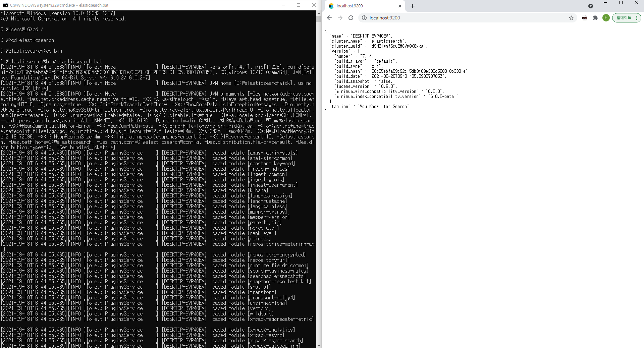Open the Chrome extensions puzzle icon

[595, 18]
